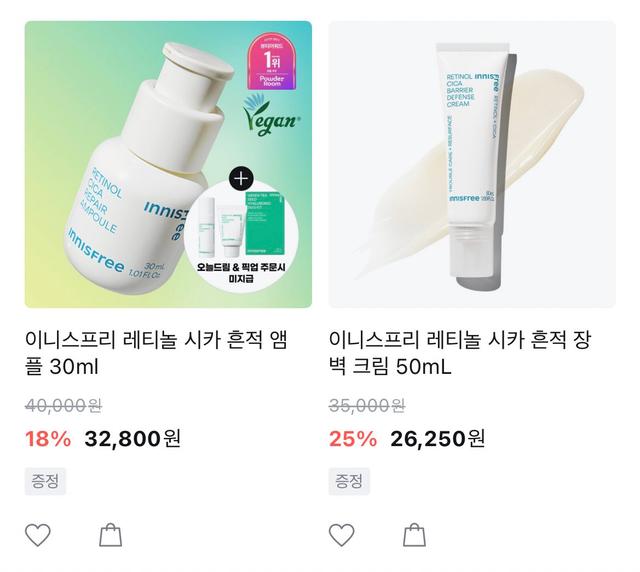640x572 pixels.
Task: Favorite the barrier cream with heart icon
Action: (x=342, y=535)
